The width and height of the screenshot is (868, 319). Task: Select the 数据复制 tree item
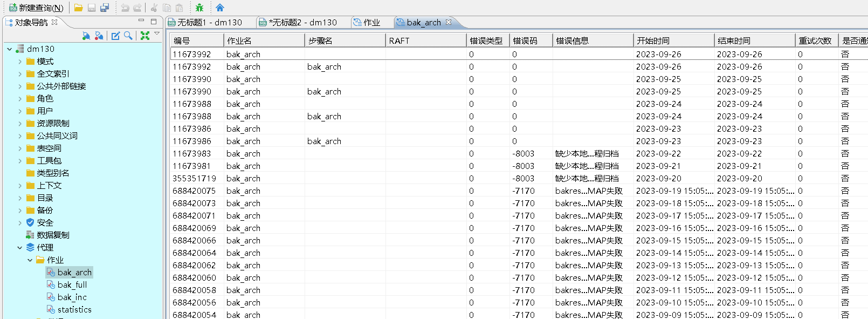(x=53, y=235)
